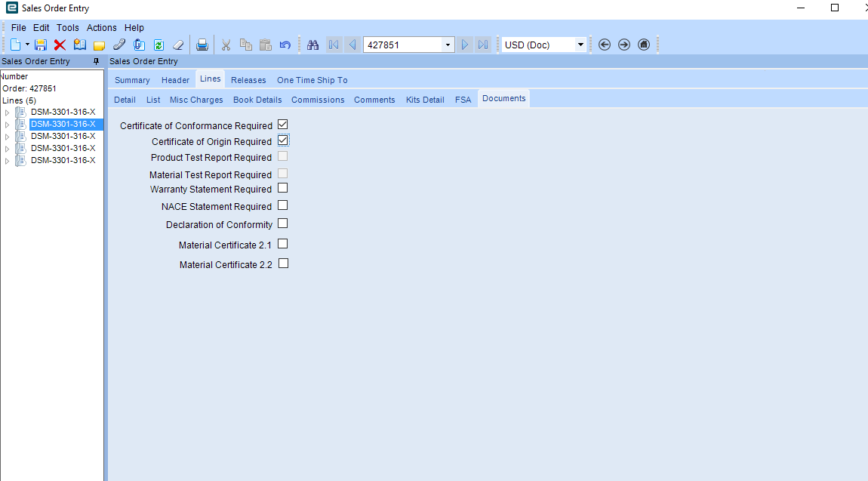Click the 'Lines (5)' tree entry
This screenshot has height=481, width=868.
(x=20, y=100)
